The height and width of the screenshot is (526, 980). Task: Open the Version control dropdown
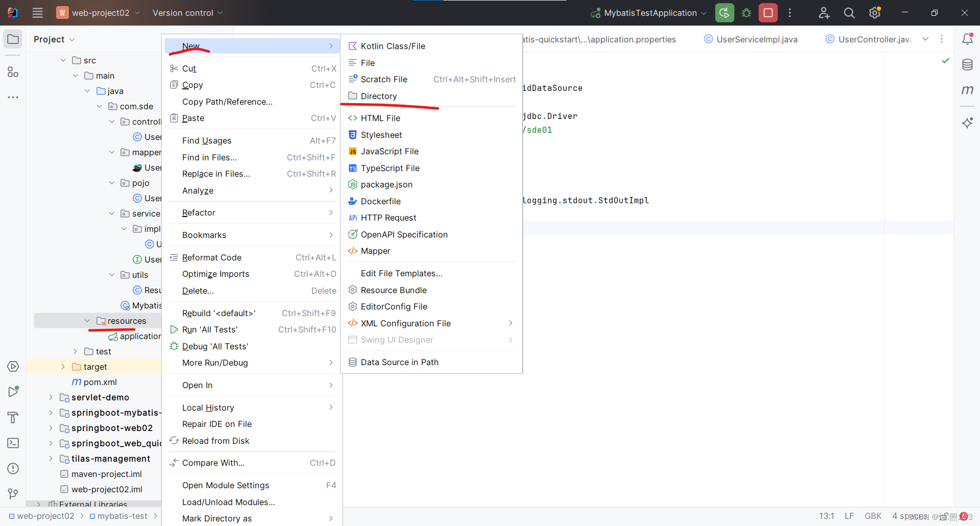[x=187, y=13]
